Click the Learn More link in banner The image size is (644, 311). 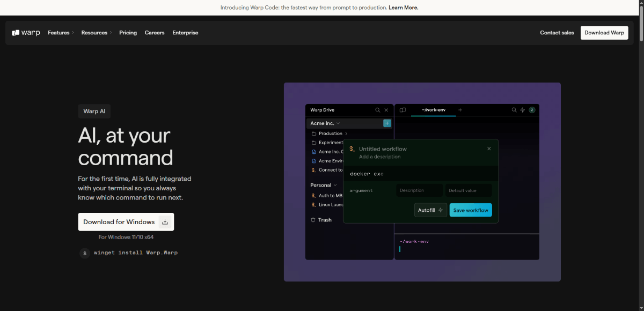point(404,8)
